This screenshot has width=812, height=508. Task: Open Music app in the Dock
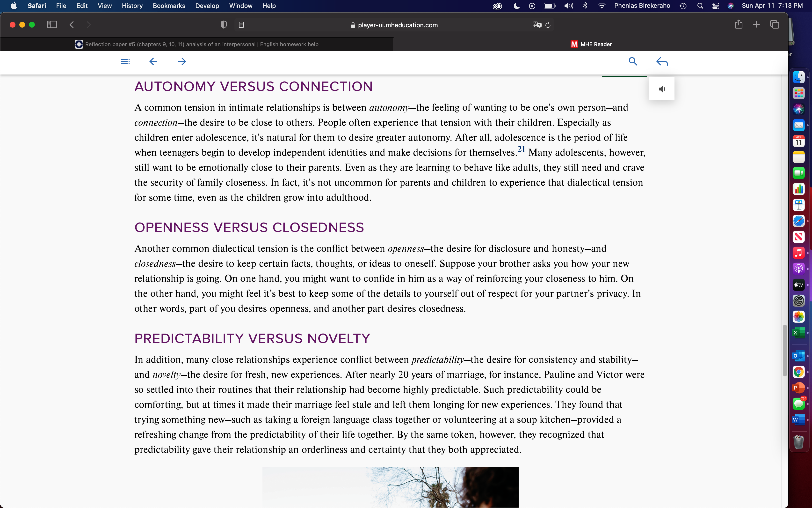click(798, 253)
